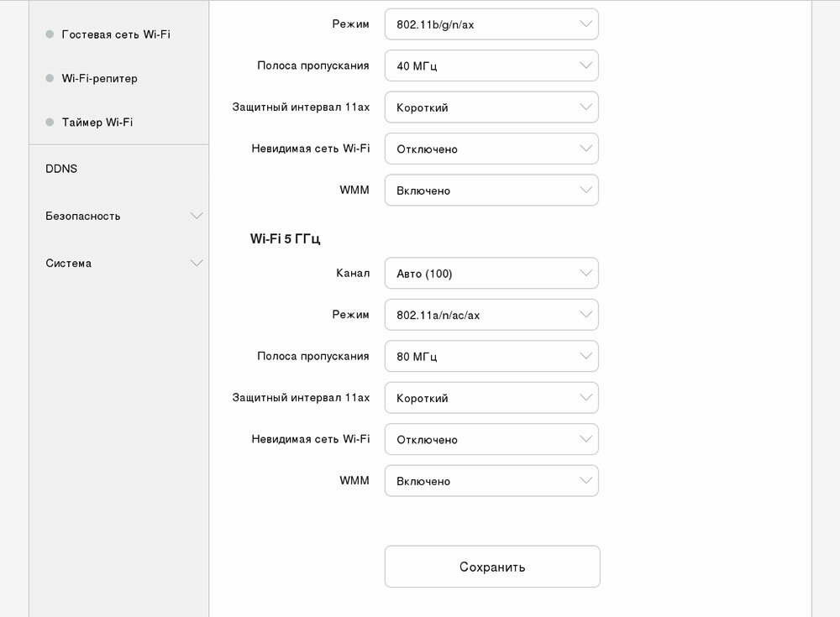Open the Таймер Wi-Fi sidebar item
Screen dimensions: 840x617
tap(97, 122)
